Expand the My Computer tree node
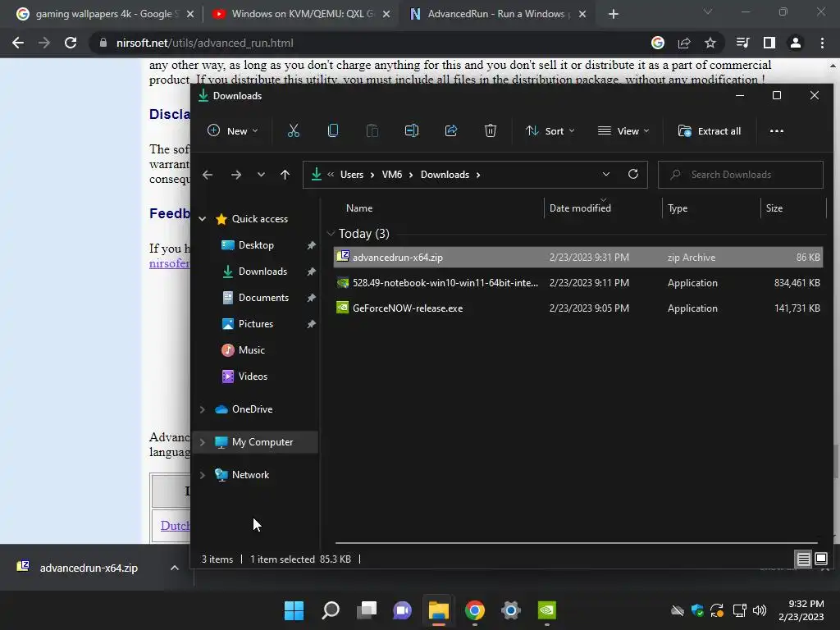The width and height of the screenshot is (840, 630). (x=202, y=442)
